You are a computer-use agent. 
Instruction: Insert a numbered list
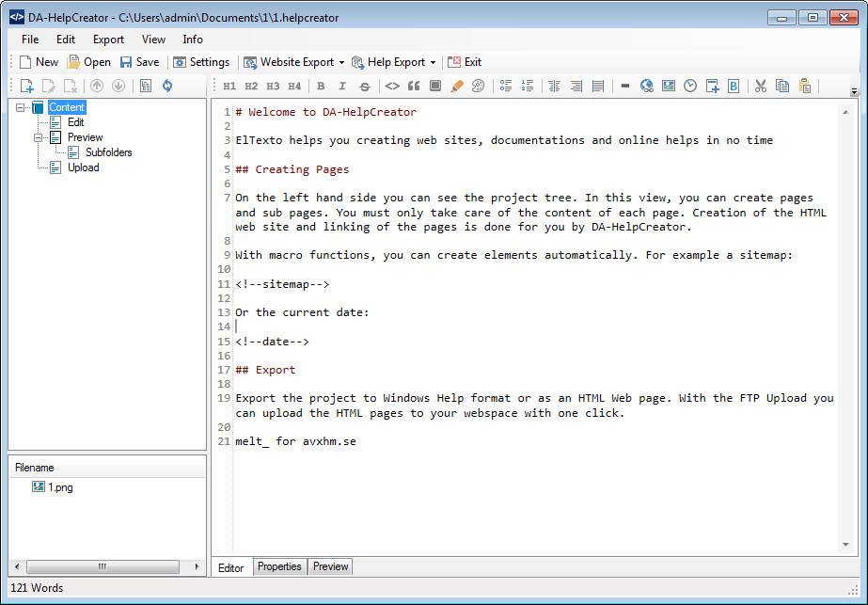(527, 86)
